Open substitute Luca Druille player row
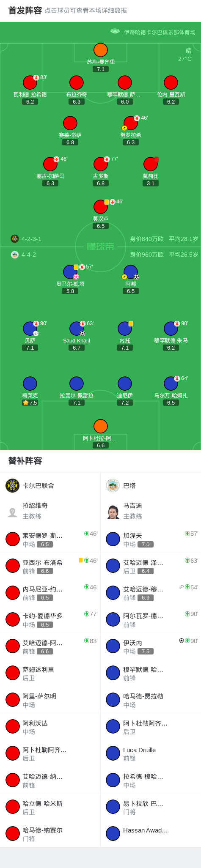Viewport: 201px width, 868px height. pyautogui.click(x=151, y=754)
